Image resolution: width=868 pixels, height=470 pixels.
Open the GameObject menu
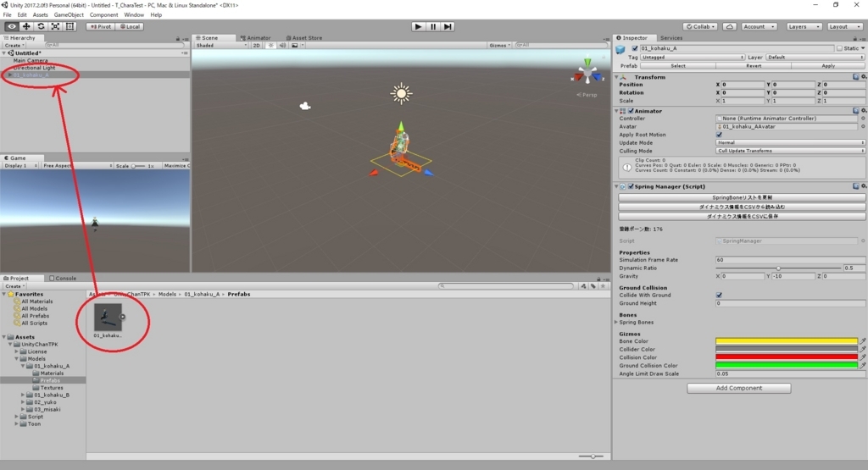[69, 15]
